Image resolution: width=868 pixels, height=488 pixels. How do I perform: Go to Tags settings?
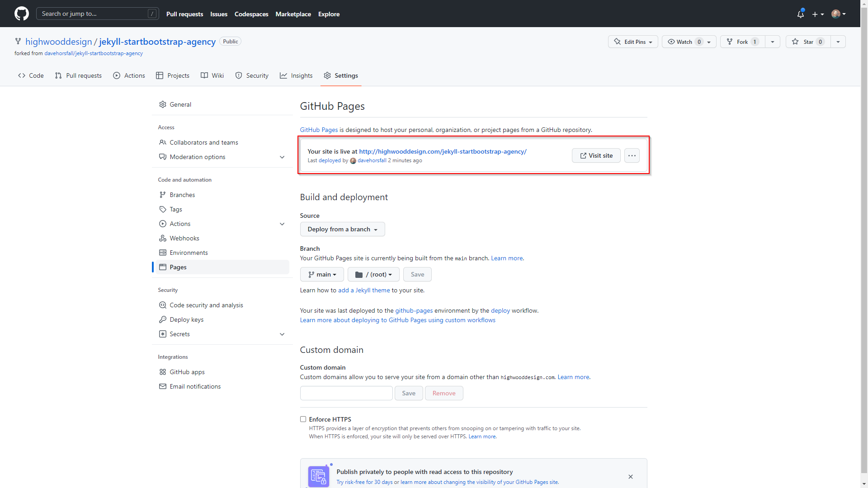click(175, 209)
